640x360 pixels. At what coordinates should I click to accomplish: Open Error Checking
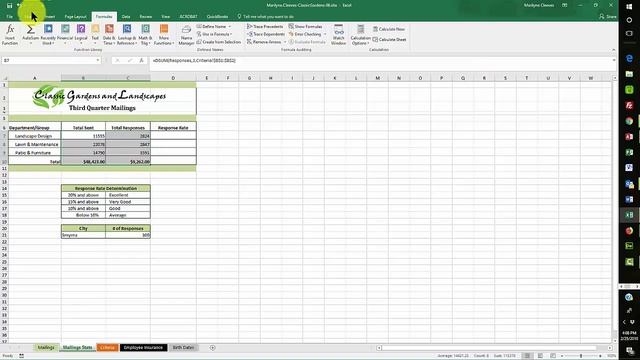pos(305,34)
